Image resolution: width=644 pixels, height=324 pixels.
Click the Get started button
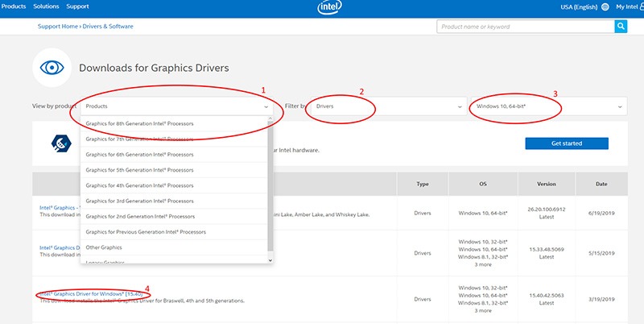(x=567, y=143)
